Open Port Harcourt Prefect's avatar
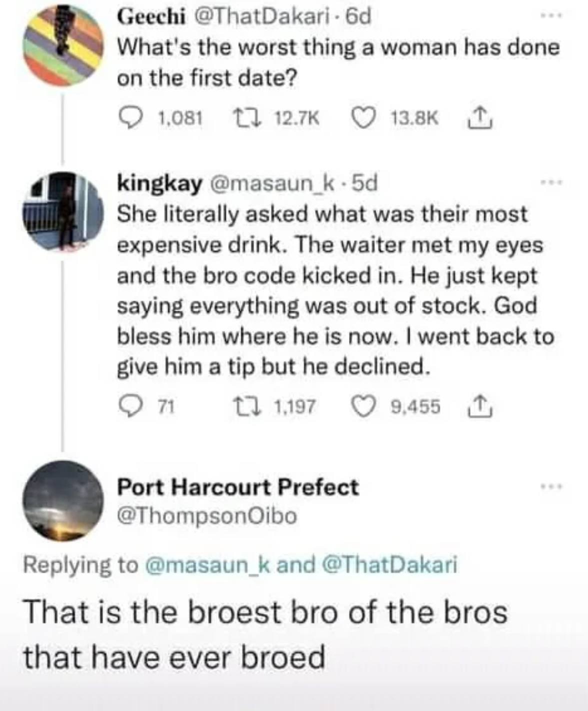588x711 pixels. tap(63, 500)
